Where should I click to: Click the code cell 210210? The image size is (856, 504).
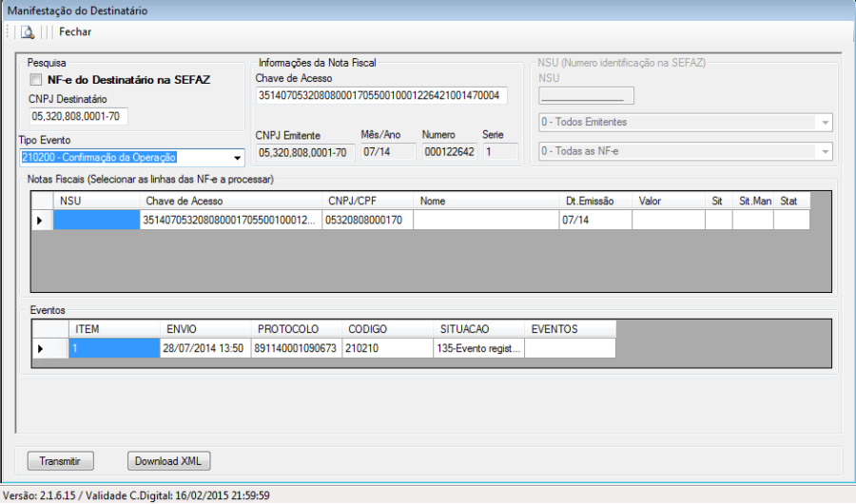pyautogui.click(x=388, y=348)
